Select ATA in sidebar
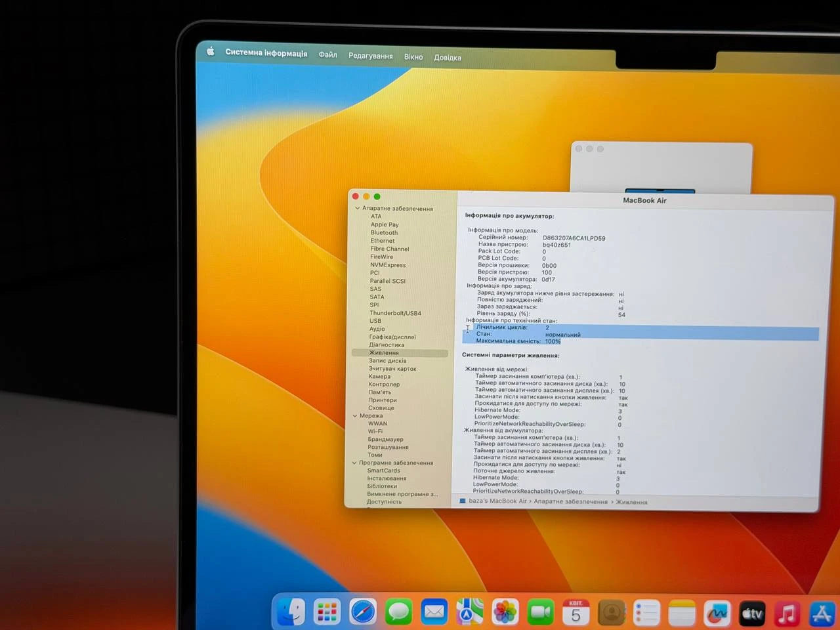The image size is (840, 630). pos(376,216)
